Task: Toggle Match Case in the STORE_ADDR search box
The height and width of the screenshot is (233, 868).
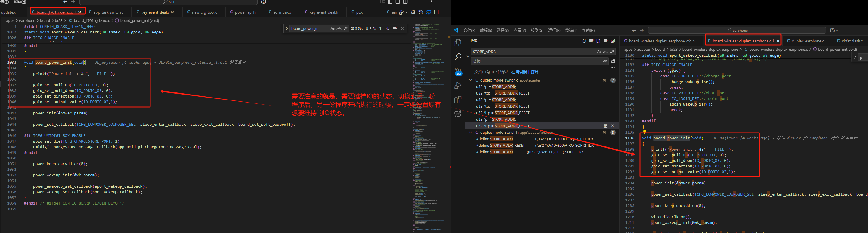Action: 599,52
